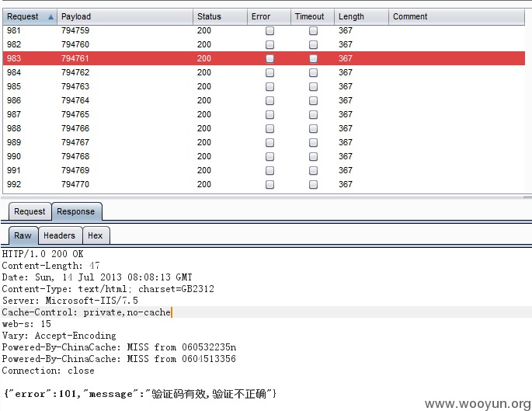Sort results by the Status column
Screen dimensions: 532x411
[x=220, y=16]
